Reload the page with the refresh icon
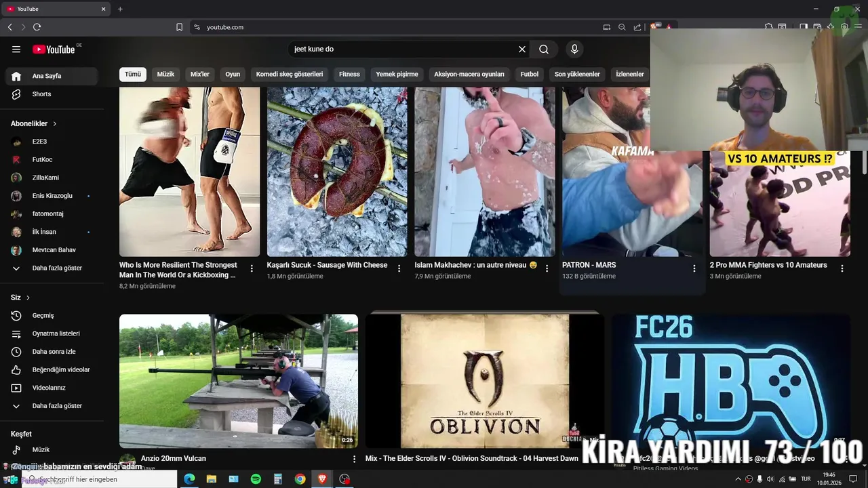The height and width of the screenshot is (488, 868). click(37, 27)
